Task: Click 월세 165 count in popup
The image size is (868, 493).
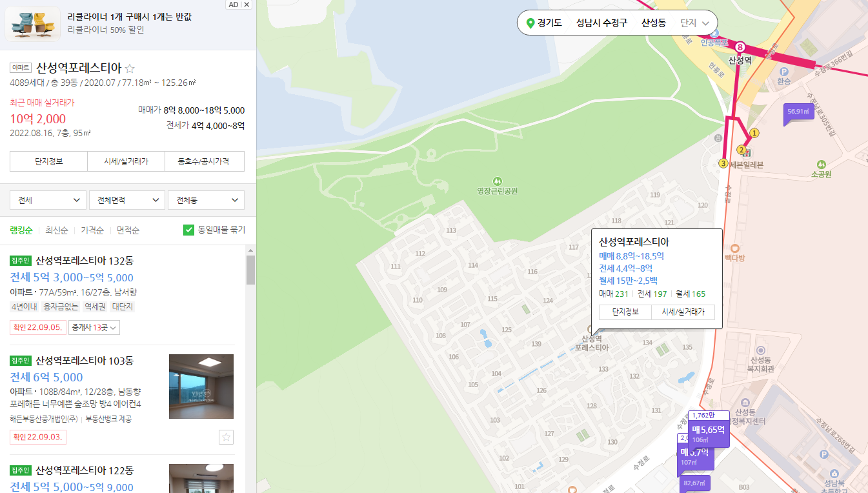Action: point(690,294)
